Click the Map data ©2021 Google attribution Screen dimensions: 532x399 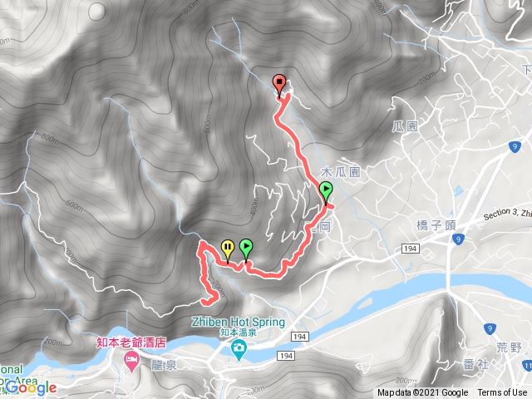pos(422,392)
